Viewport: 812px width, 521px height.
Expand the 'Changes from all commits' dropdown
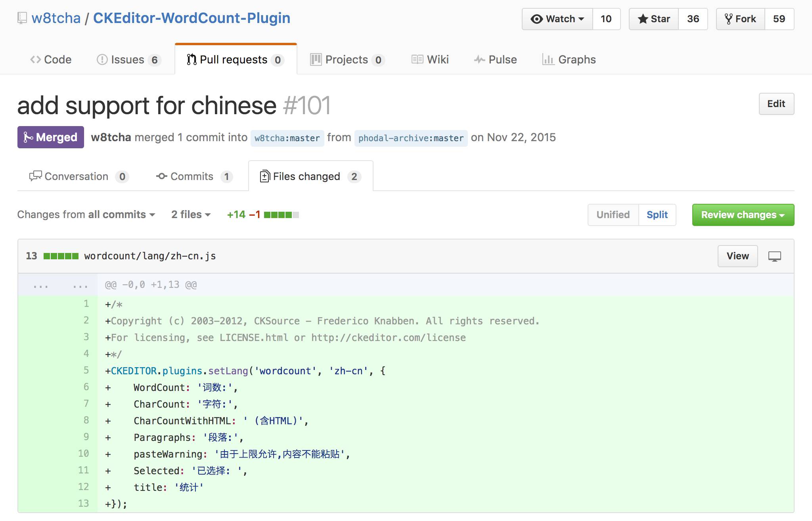coord(86,215)
